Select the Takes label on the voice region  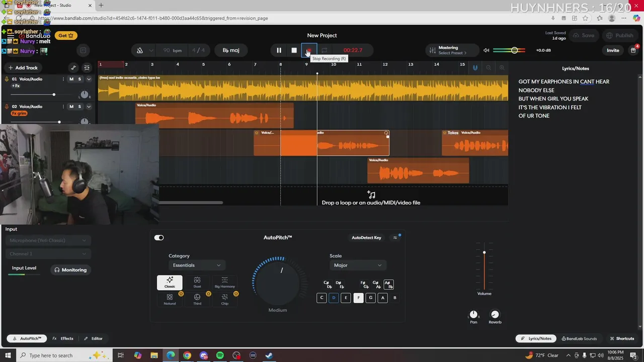[x=453, y=133]
